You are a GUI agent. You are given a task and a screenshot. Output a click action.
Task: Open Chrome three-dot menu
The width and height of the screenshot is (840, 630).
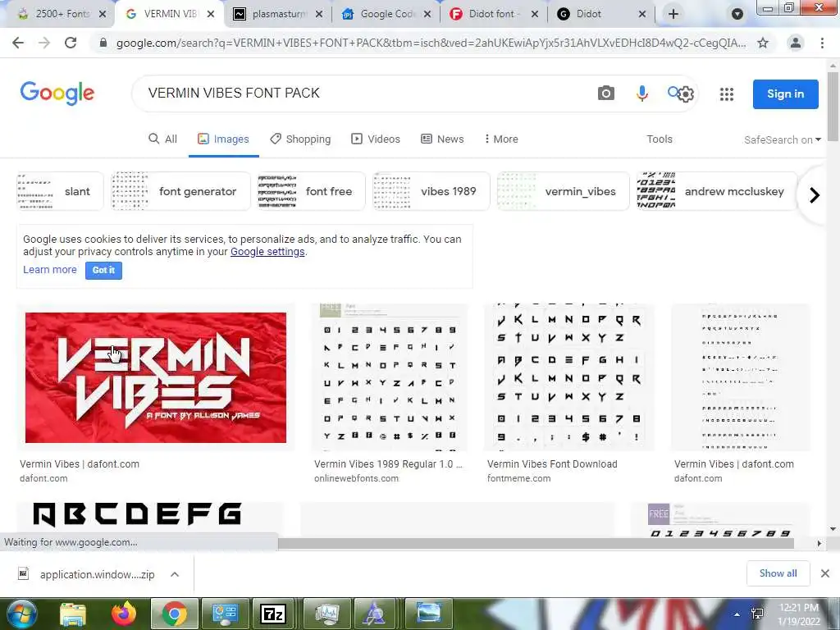(x=822, y=43)
